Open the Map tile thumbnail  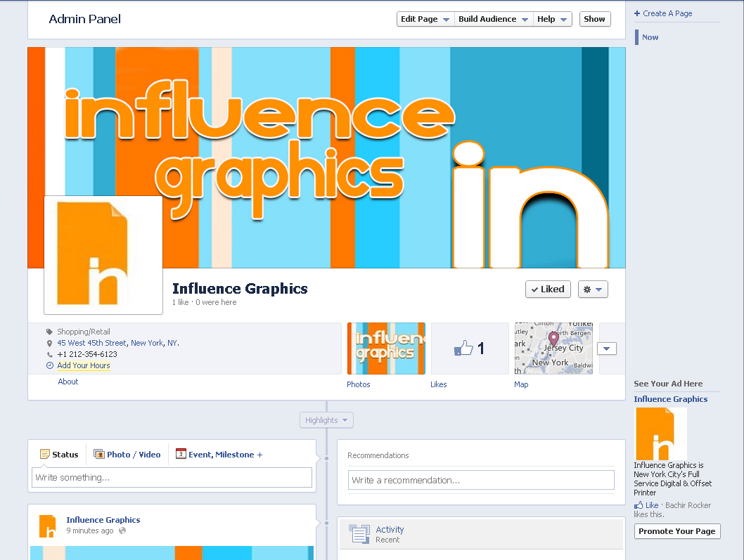coord(553,349)
